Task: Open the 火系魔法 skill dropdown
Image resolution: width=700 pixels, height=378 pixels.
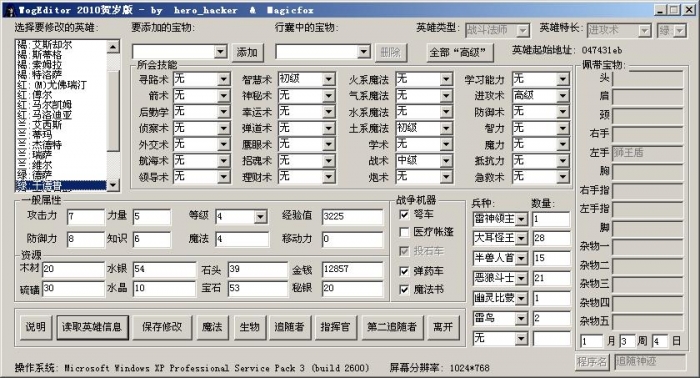Action: click(446, 79)
